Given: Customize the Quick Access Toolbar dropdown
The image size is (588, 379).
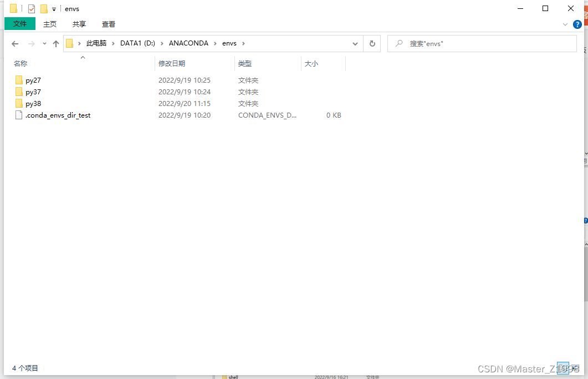Looking at the screenshot, I should [x=53, y=8].
